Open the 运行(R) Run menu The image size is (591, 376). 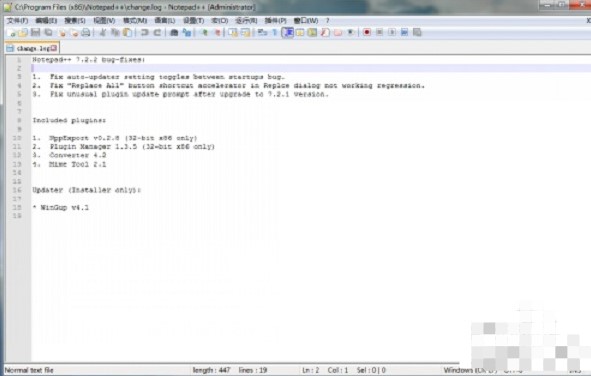tap(246, 20)
